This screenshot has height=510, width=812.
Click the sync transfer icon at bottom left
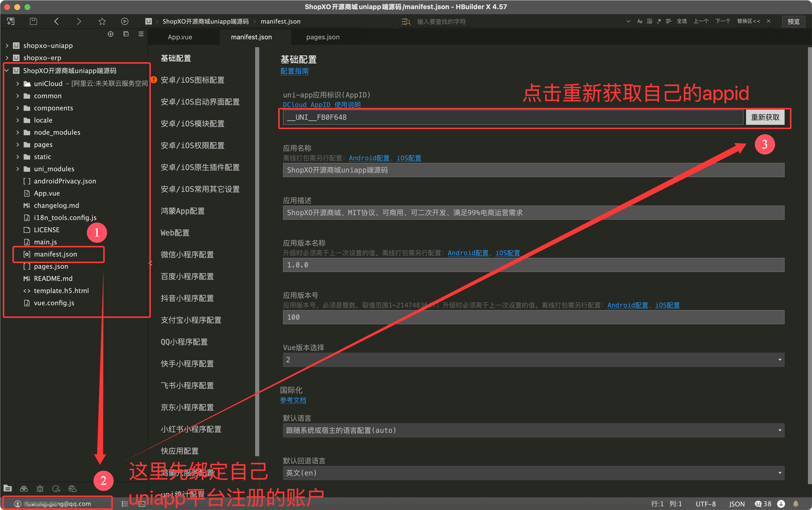[x=56, y=488]
